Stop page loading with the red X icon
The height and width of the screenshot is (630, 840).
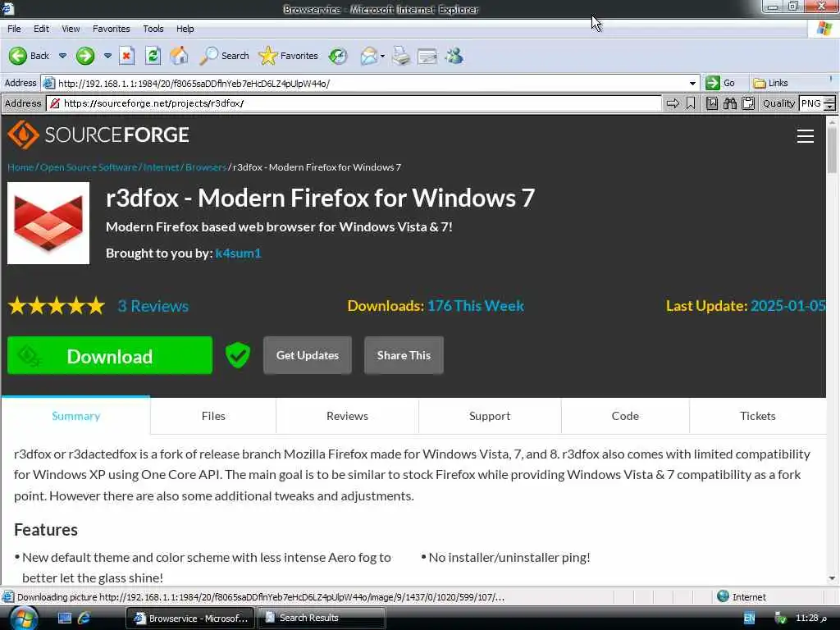(x=126, y=56)
